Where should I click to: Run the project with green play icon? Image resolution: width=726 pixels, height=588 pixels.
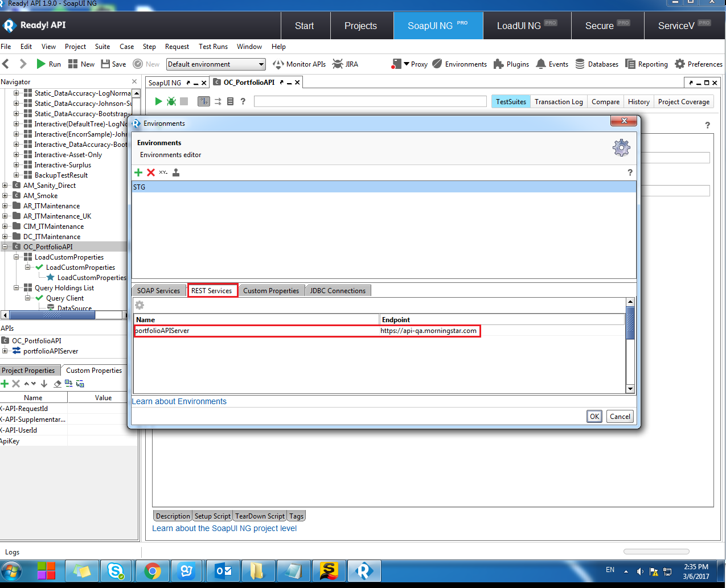pyautogui.click(x=158, y=101)
